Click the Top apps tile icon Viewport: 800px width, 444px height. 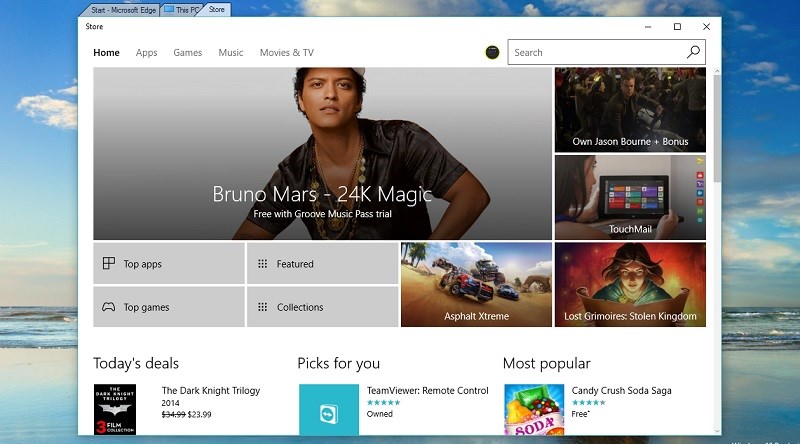pos(109,263)
